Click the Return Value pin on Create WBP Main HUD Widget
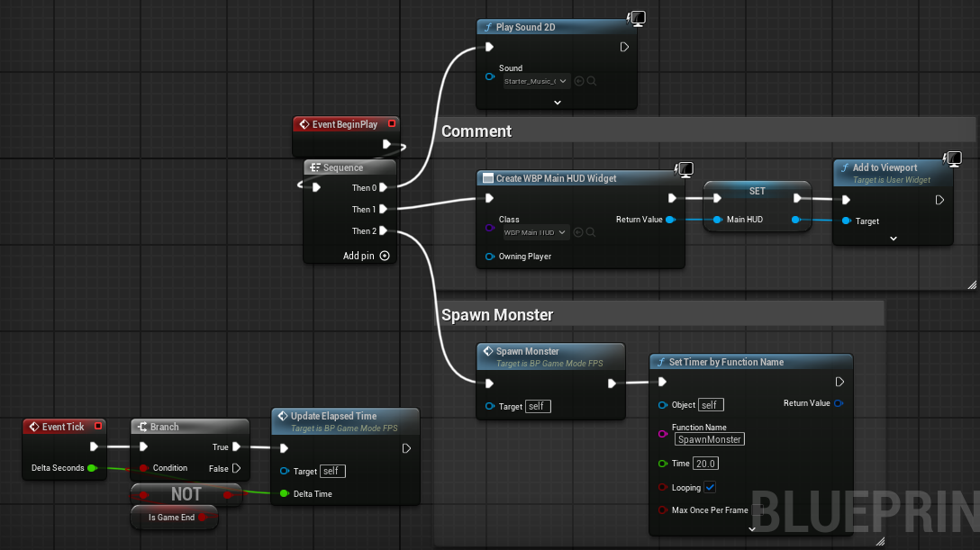980x550 pixels. 670,219
